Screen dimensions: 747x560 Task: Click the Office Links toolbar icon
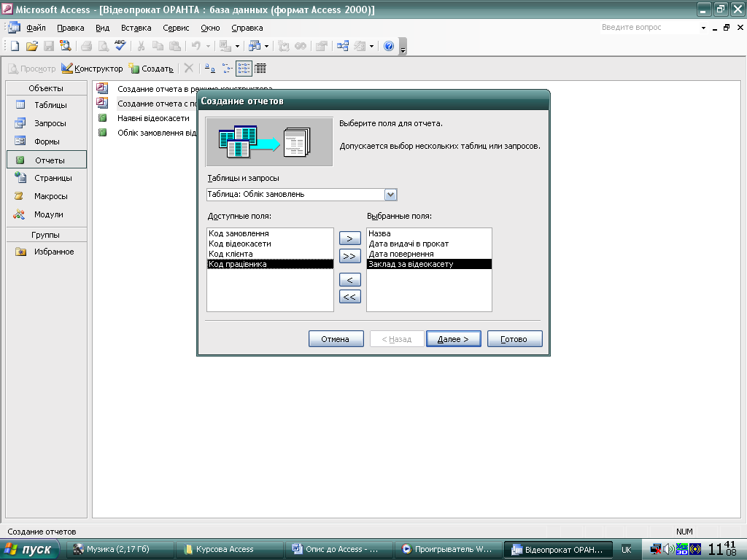225,46
